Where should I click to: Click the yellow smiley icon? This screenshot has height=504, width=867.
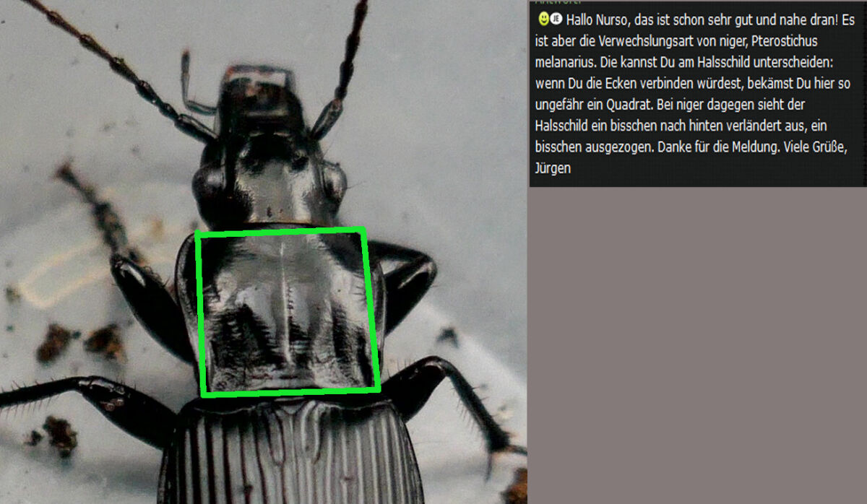coord(543,19)
